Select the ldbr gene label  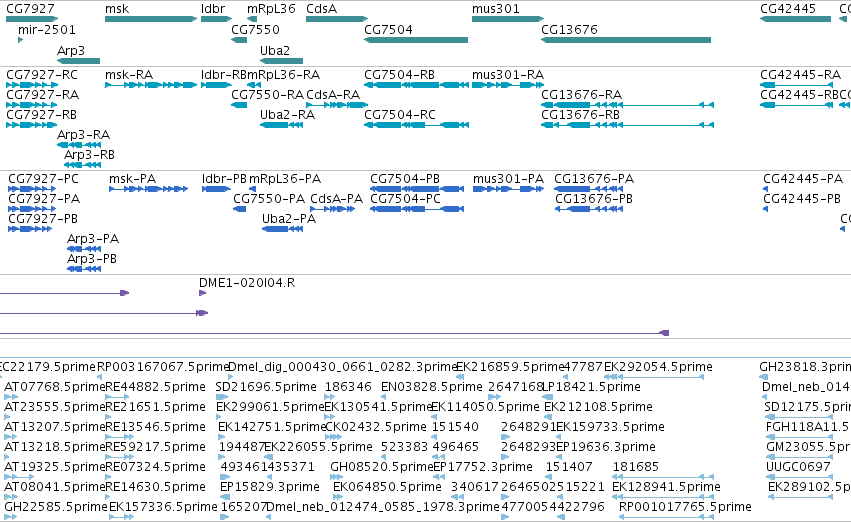[x=213, y=9]
